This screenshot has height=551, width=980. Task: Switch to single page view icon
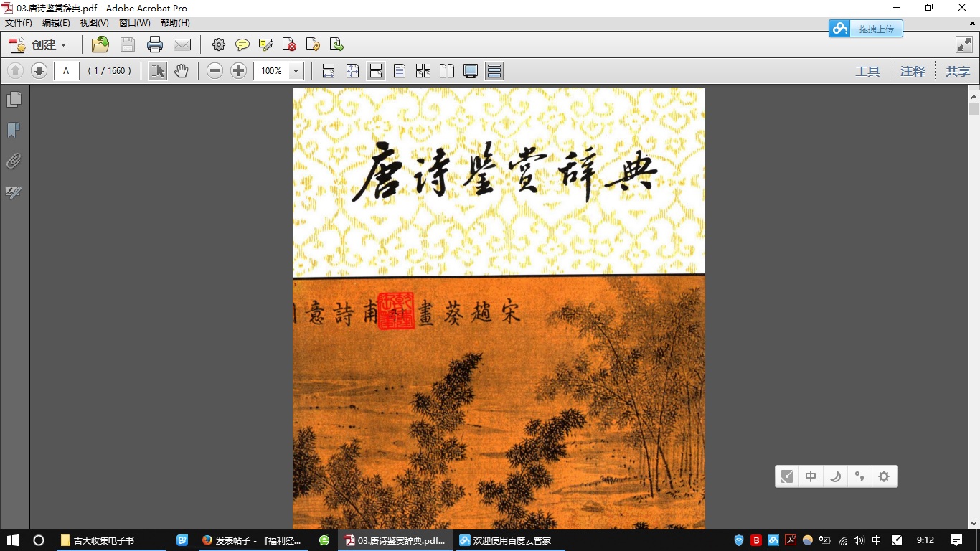pos(400,71)
